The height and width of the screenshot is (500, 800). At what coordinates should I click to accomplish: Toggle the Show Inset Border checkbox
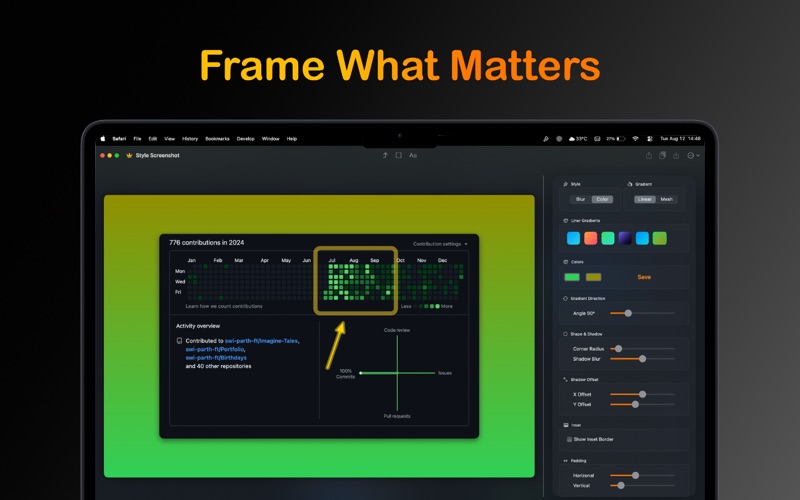(x=569, y=439)
